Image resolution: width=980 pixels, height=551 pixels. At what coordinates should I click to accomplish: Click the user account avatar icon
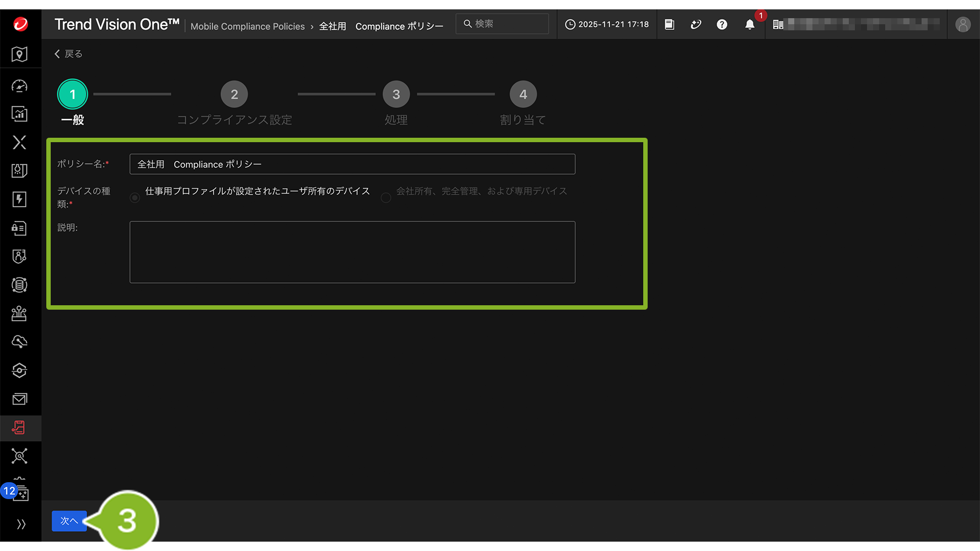tap(962, 24)
